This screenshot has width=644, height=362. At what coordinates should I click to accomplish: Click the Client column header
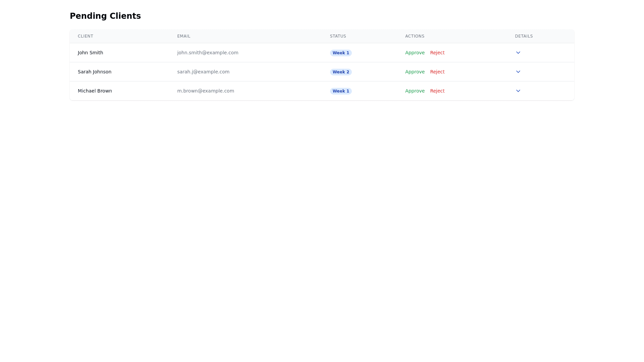pos(85,36)
